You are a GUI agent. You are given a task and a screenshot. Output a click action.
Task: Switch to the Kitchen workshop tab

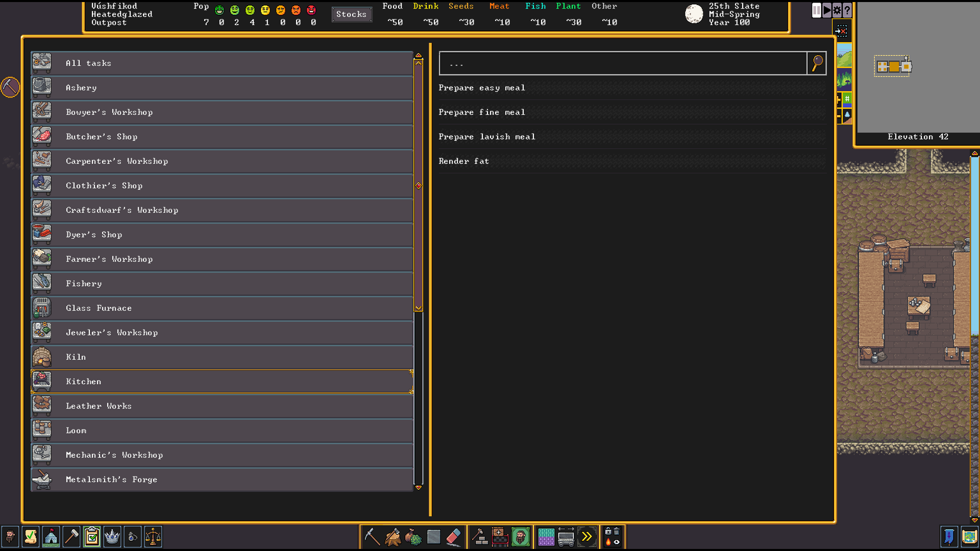coord(222,381)
